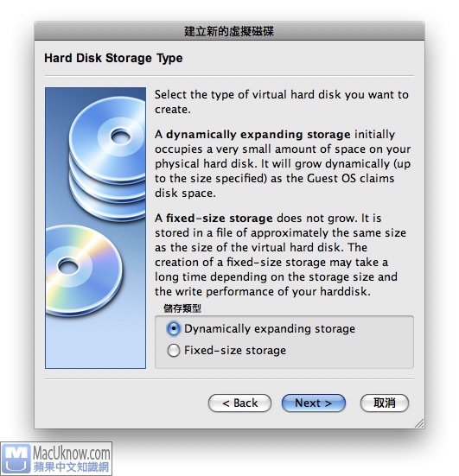The width and height of the screenshot is (459, 476).
Task: Click the stacked blue hard disks image
Action: click(x=108, y=158)
